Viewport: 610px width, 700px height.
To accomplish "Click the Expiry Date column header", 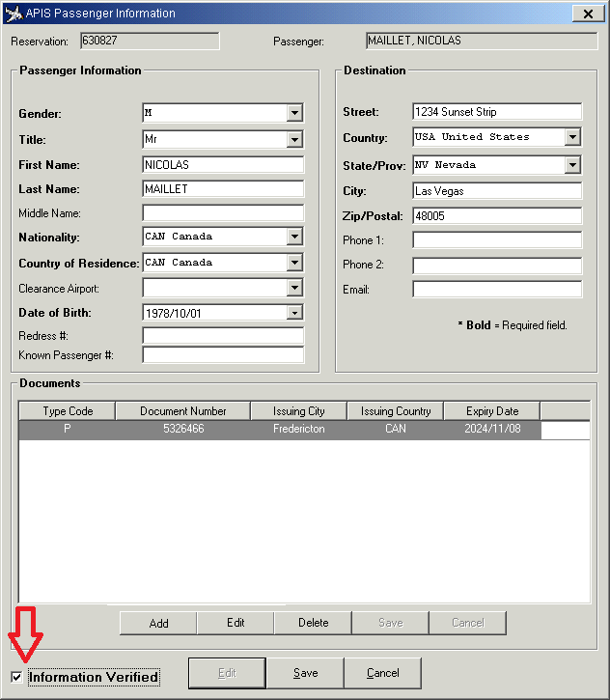I will [492, 411].
